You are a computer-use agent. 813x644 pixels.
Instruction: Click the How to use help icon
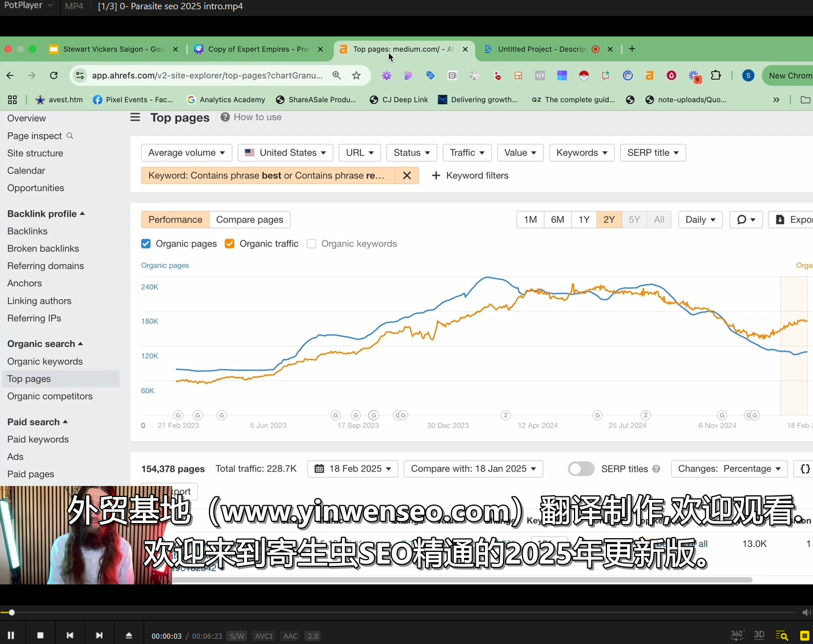[225, 117]
